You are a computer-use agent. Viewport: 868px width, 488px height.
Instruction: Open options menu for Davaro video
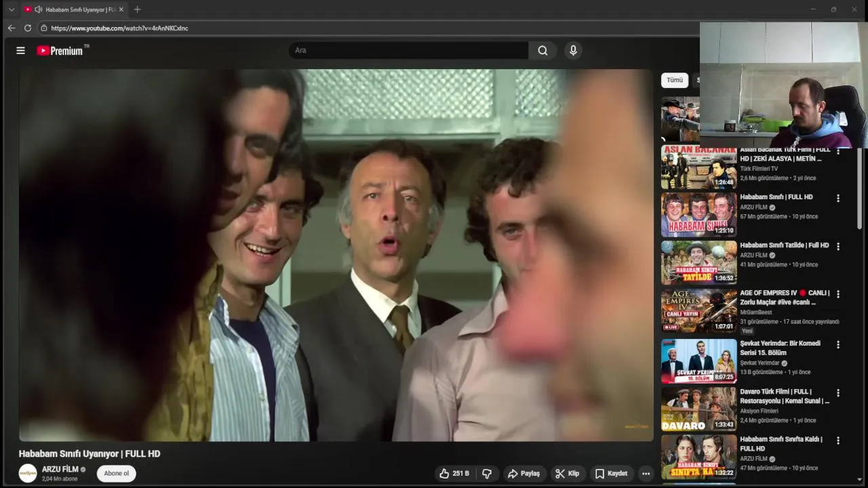click(838, 393)
